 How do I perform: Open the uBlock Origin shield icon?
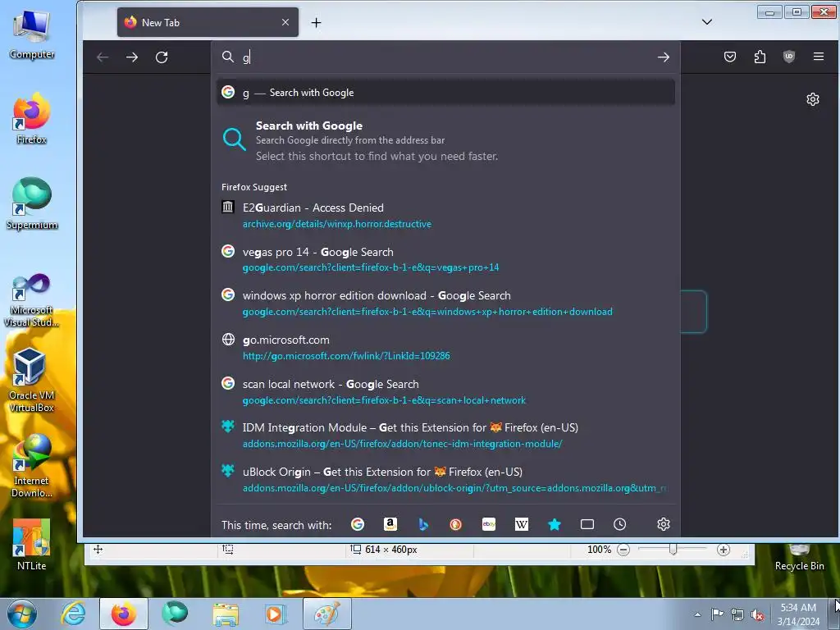788,57
